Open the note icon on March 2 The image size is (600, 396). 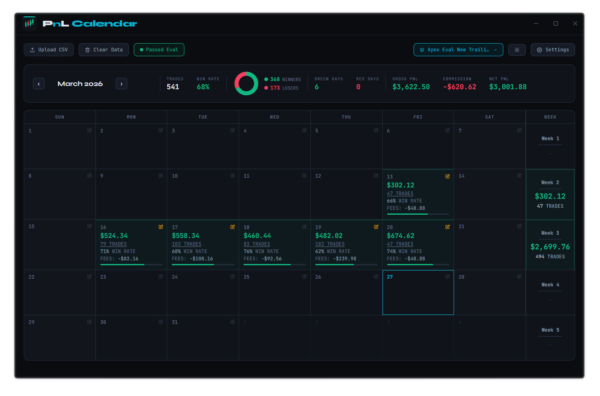click(161, 130)
